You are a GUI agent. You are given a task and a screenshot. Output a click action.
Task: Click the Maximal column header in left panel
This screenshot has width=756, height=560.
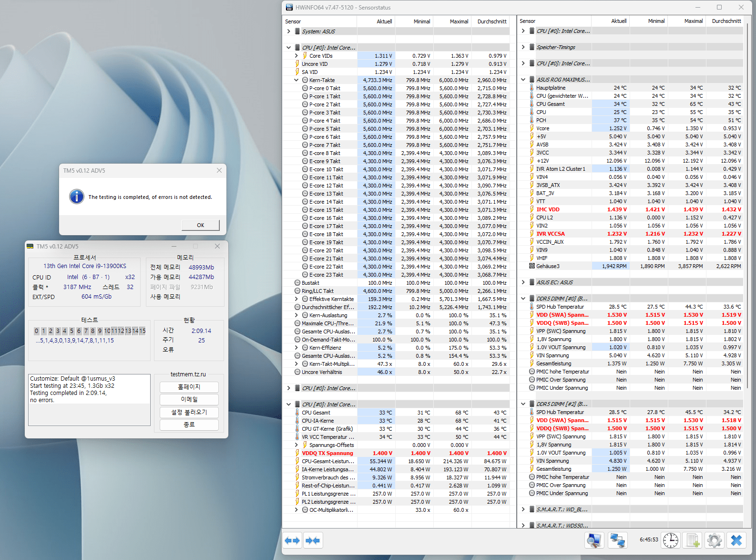[459, 21]
